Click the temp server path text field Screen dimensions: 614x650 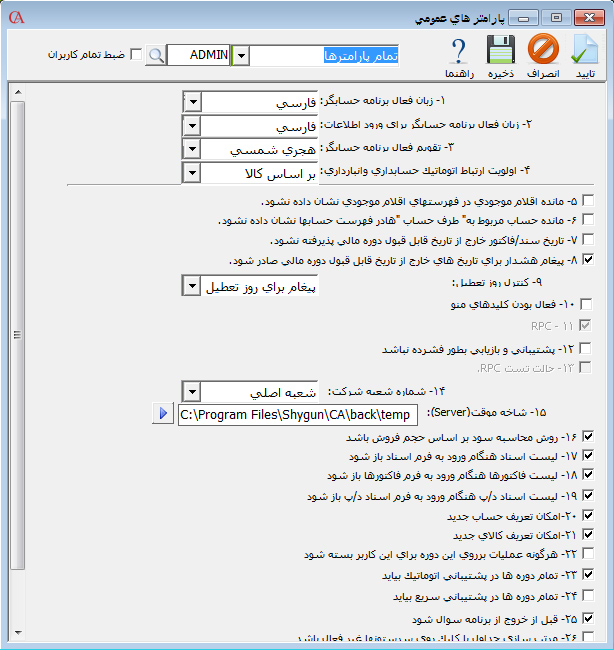tap(295, 414)
